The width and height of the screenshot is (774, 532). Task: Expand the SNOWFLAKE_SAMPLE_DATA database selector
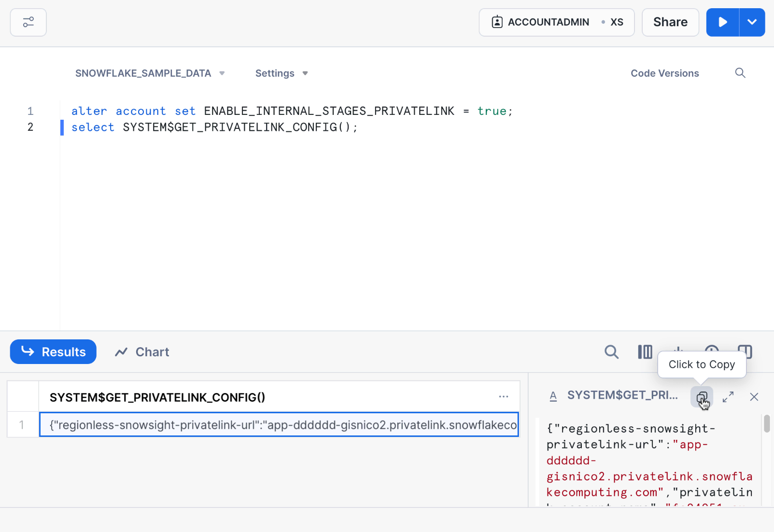coord(150,73)
